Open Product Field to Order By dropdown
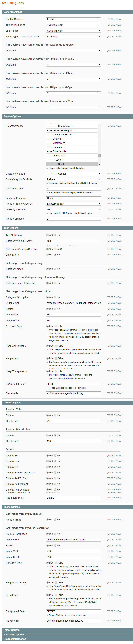The image size is (133, 644). [x=73, y=204]
